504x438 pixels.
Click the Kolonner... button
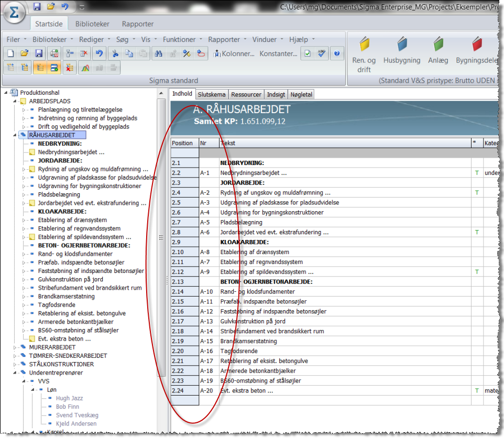pyautogui.click(x=234, y=53)
